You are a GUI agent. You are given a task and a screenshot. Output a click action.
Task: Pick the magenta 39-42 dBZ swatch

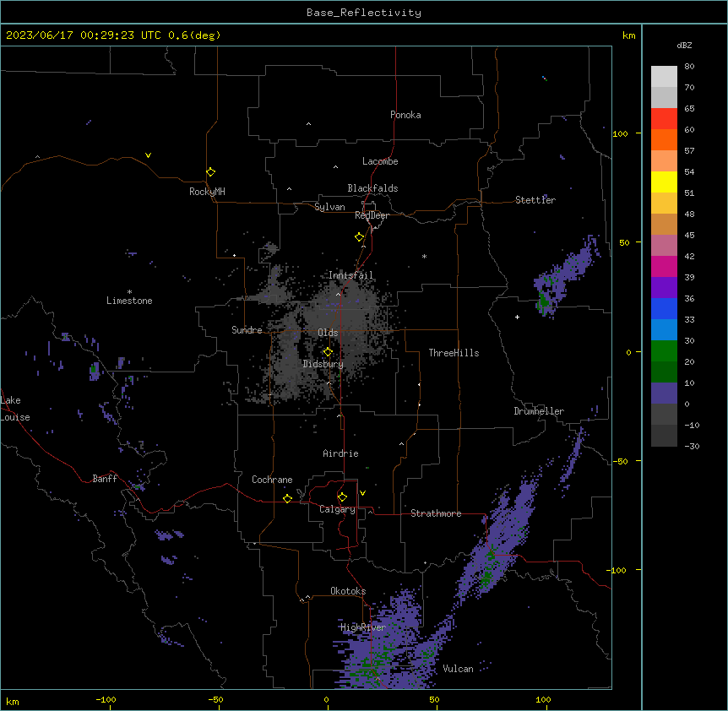coord(664,266)
